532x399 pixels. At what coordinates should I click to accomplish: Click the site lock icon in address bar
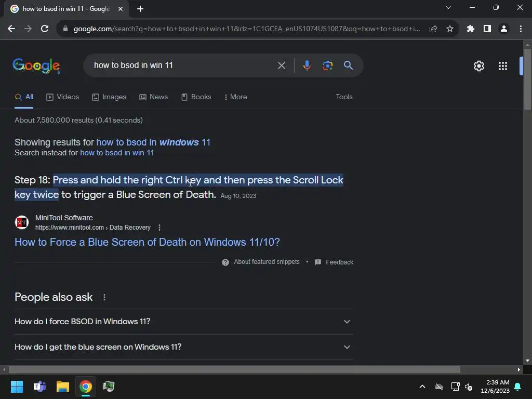(65, 29)
